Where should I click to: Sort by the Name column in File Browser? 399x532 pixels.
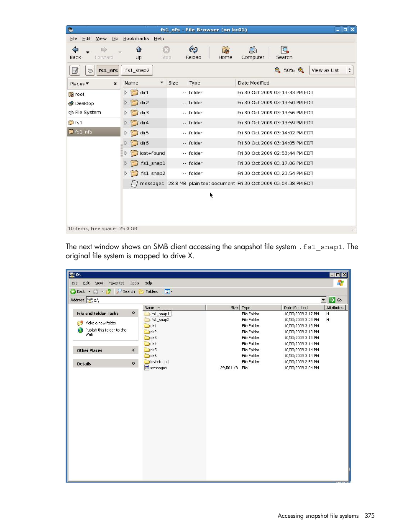coord(144,83)
